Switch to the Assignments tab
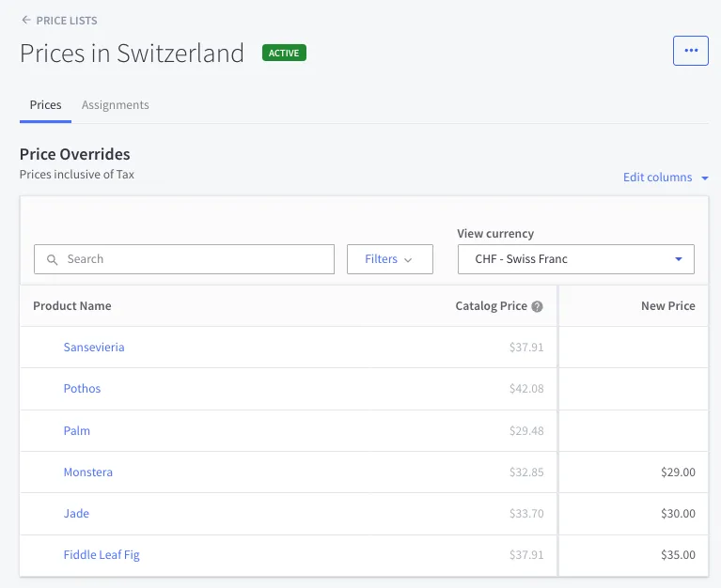721x588 pixels. click(x=116, y=105)
